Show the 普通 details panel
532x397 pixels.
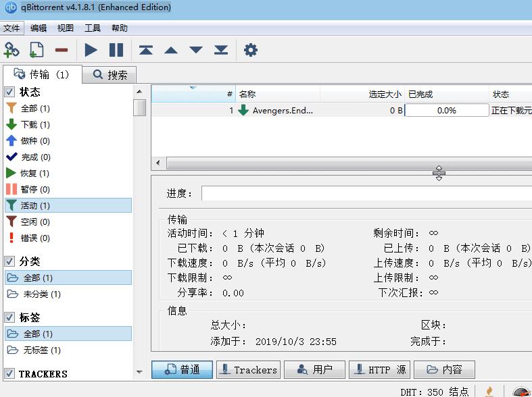tap(183, 369)
